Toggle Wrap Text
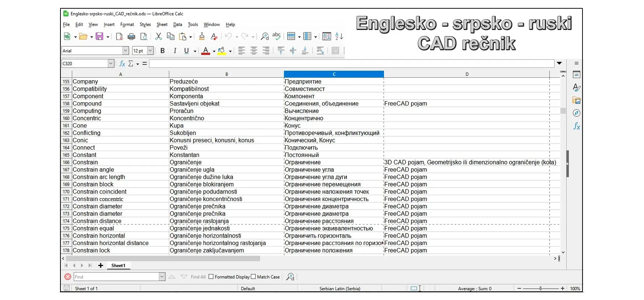This screenshot has width=644, height=300. click(320, 51)
